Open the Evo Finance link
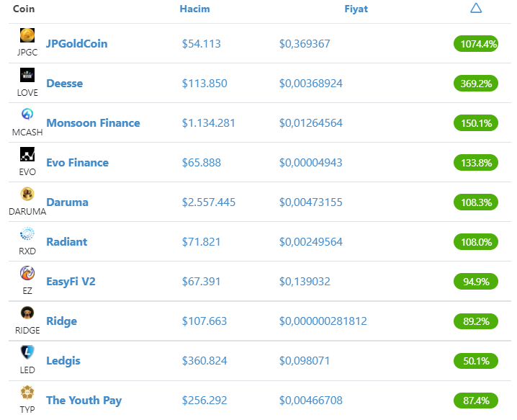 [x=77, y=162]
